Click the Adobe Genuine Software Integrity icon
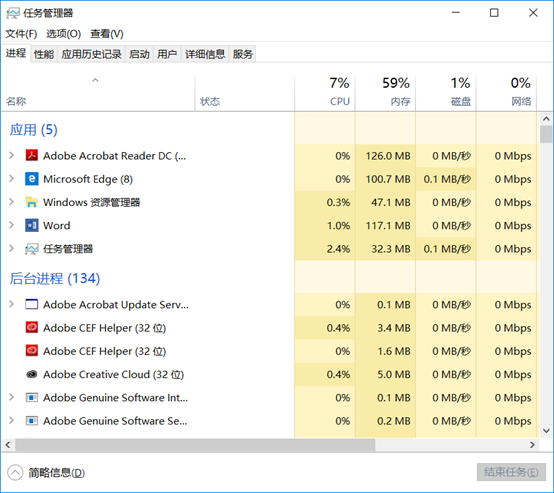554x493 pixels. click(32, 398)
